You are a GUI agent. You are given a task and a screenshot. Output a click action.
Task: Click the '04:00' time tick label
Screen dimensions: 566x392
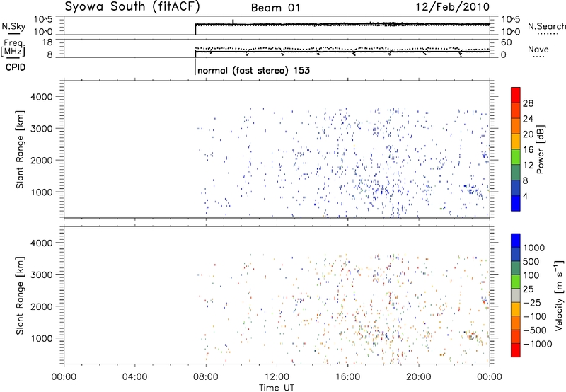[135, 377]
